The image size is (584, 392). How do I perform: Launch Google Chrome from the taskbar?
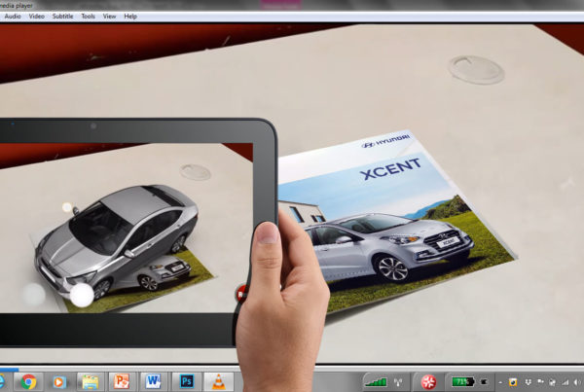[29, 380]
